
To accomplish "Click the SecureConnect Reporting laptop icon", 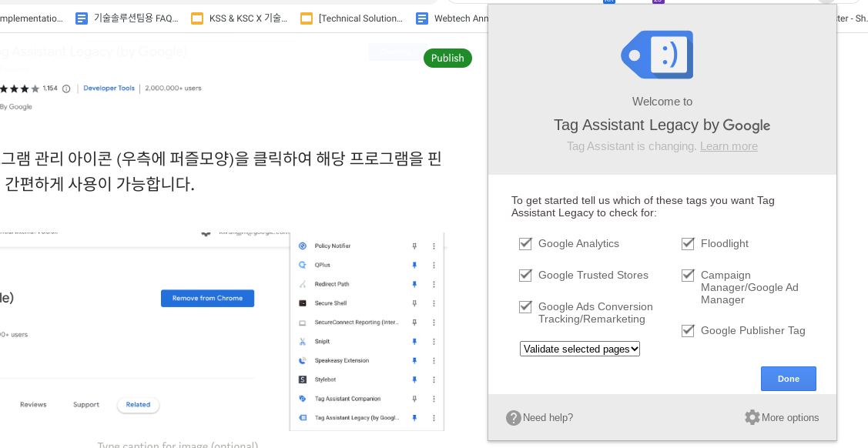I will (x=302, y=323).
